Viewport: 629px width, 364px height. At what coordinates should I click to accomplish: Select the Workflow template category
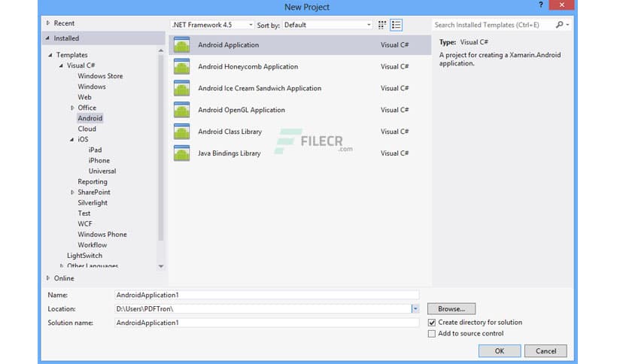click(x=93, y=245)
